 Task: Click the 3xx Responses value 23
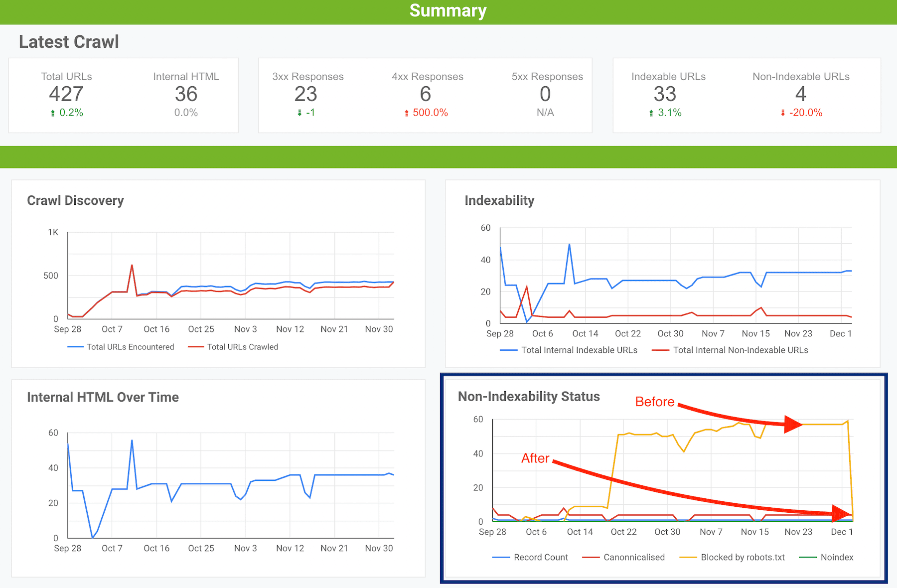point(305,94)
